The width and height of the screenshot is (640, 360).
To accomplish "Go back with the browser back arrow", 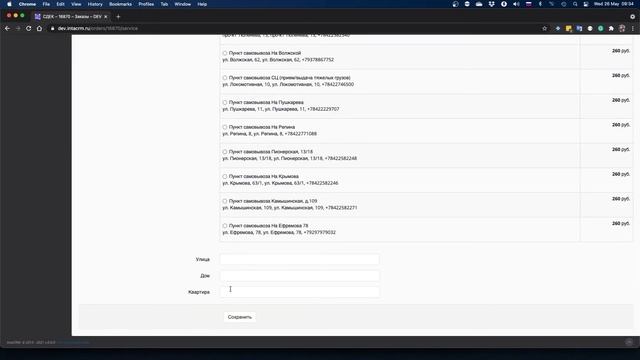I will [7, 29].
